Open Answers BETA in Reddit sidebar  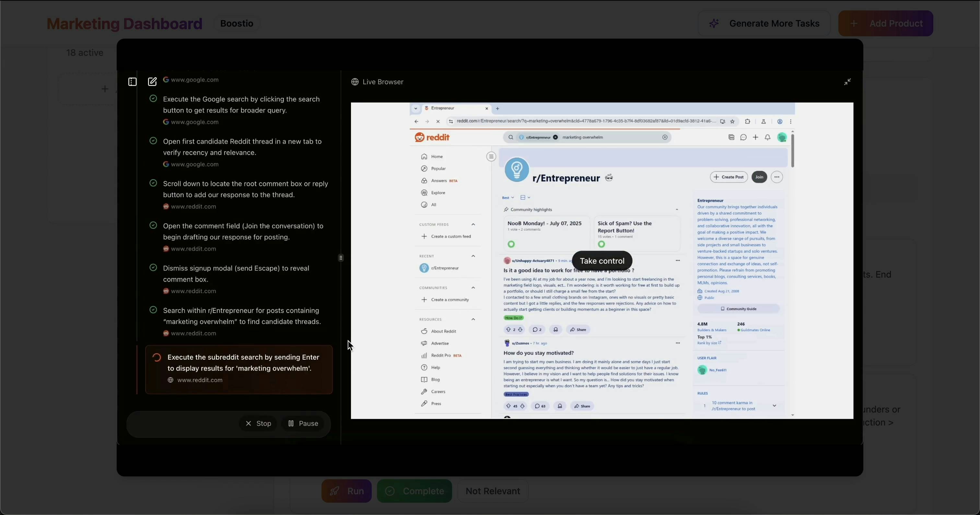pyautogui.click(x=439, y=181)
